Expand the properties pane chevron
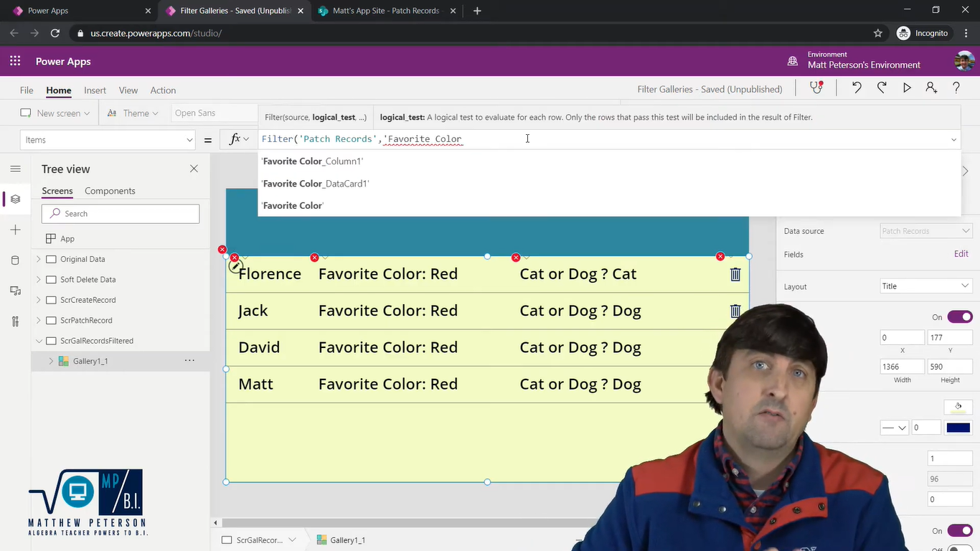Viewport: 980px width, 551px height. coord(966,171)
